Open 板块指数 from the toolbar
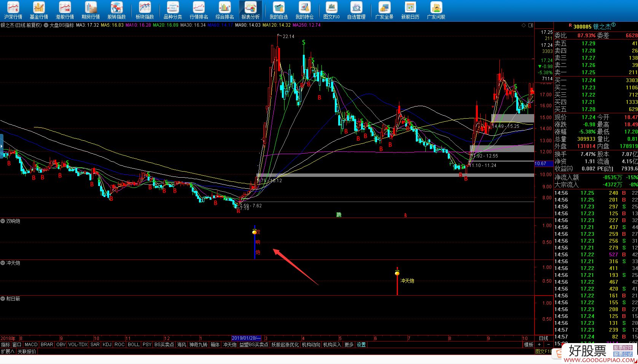The width and height of the screenshot is (638, 364). click(x=145, y=10)
